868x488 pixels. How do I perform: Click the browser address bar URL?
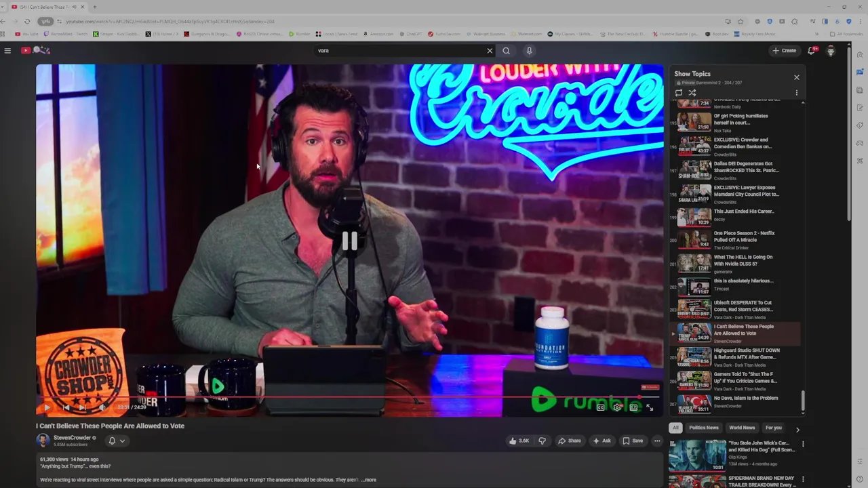(170, 21)
